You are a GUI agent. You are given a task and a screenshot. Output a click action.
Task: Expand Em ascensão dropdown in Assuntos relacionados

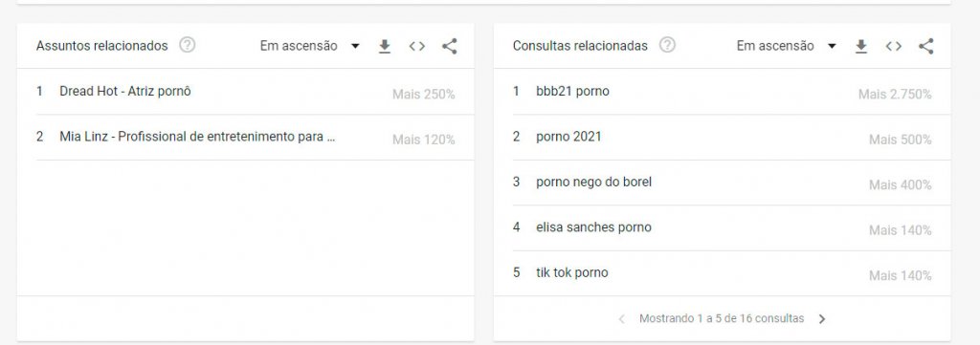[310, 46]
